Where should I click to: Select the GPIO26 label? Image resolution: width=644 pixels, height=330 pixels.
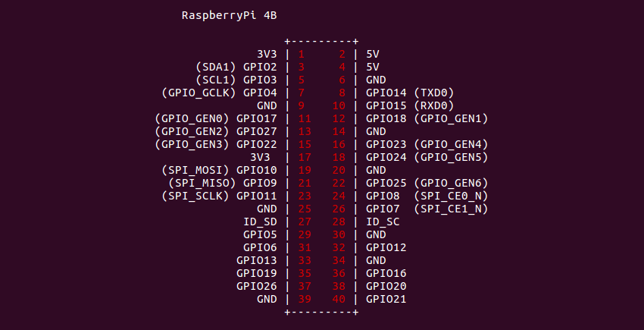coord(257,287)
